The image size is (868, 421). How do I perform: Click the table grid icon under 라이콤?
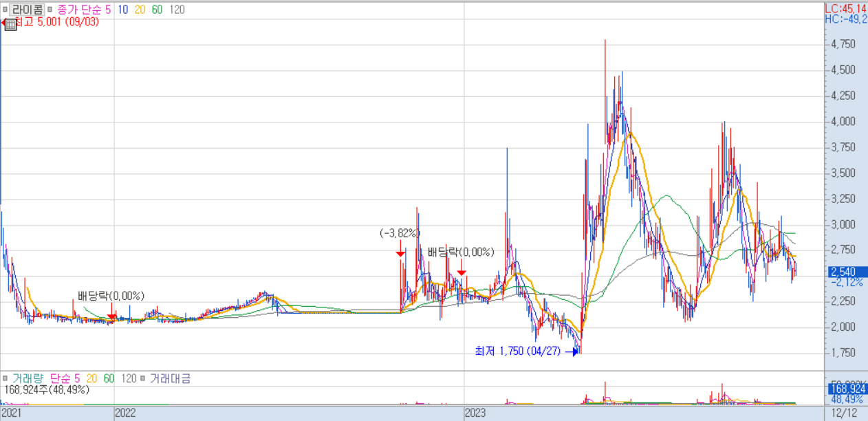(x=10, y=24)
